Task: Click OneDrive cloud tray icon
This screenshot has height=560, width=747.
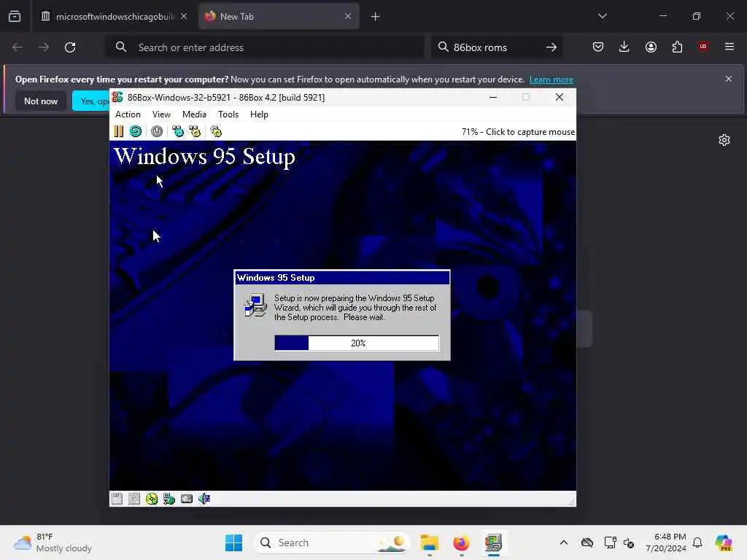Action: (x=587, y=542)
